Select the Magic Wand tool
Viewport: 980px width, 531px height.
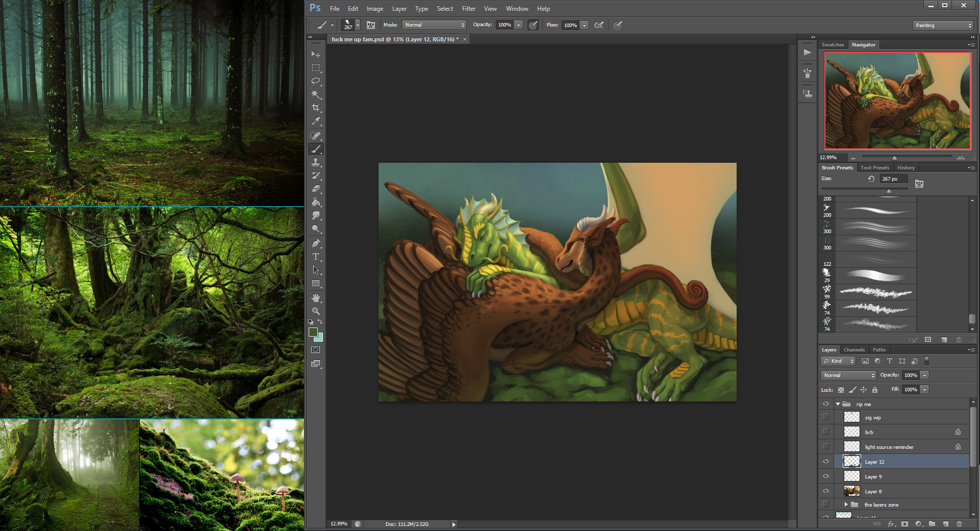[316, 94]
